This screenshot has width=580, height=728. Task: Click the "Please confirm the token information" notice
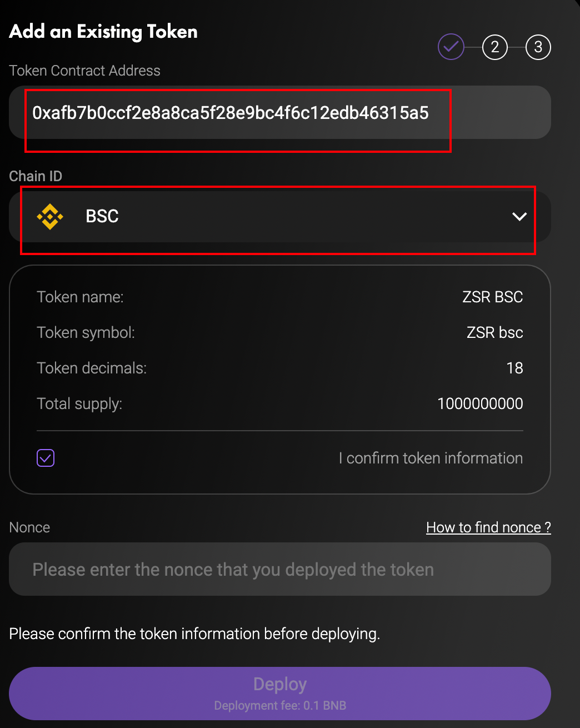coord(194,634)
